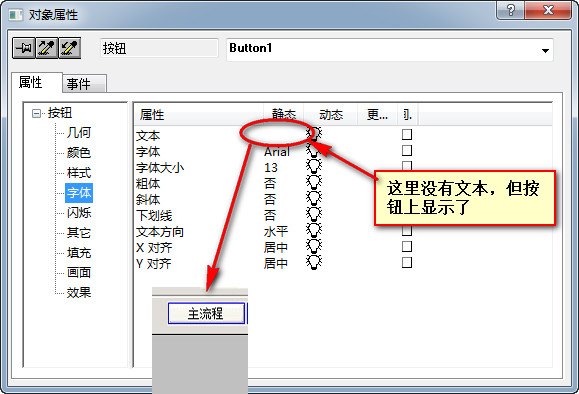
Task: Click the 否 value in 斜体 row
Action: (270, 199)
